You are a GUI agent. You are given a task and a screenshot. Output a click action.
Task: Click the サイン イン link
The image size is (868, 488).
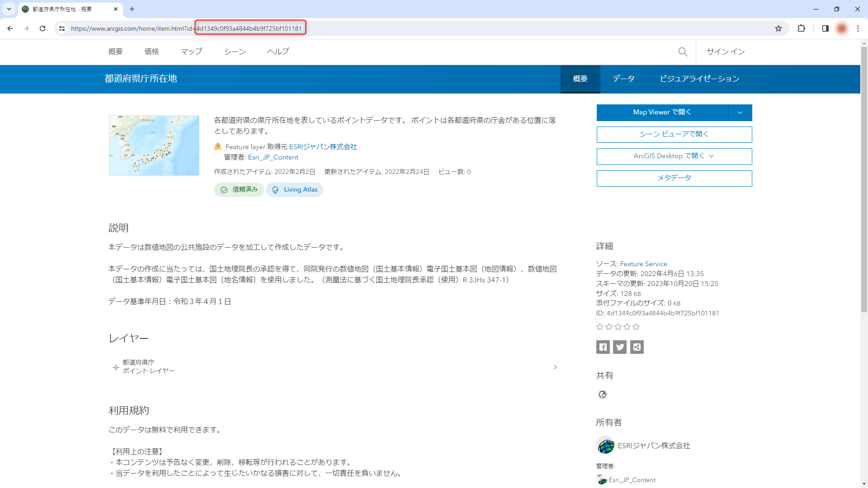(x=726, y=52)
